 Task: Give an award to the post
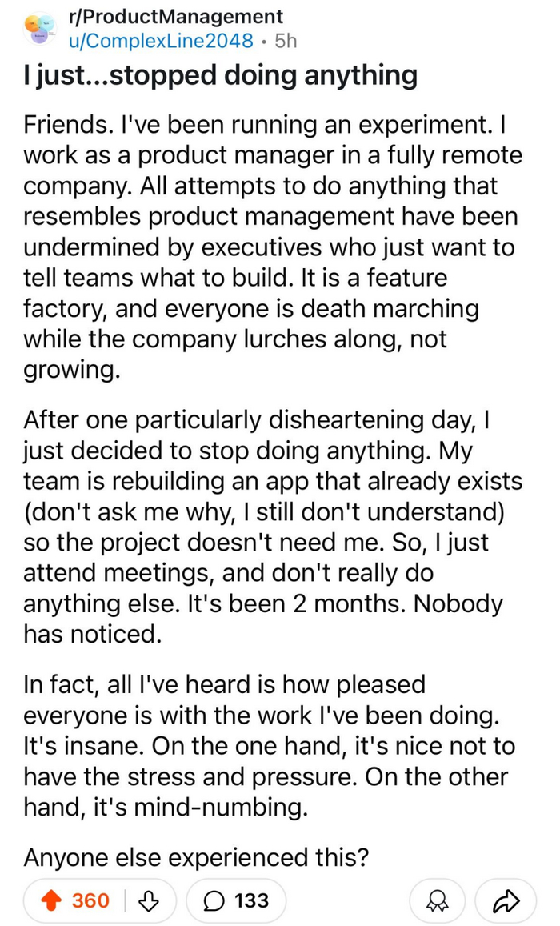(x=438, y=900)
